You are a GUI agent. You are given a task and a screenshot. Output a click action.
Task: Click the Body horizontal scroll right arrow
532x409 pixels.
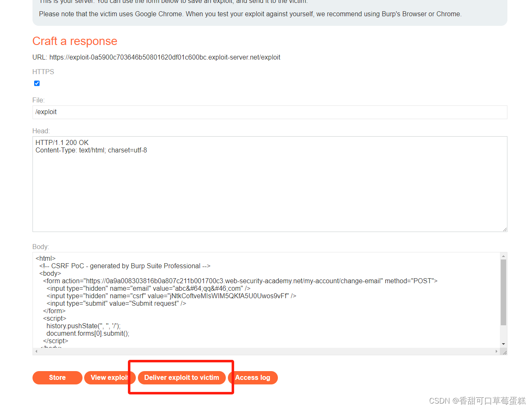tap(496, 352)
